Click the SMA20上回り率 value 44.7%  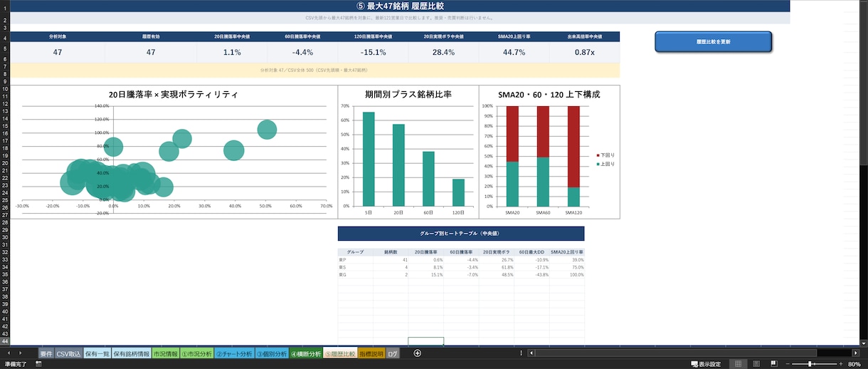pos(514,53)
